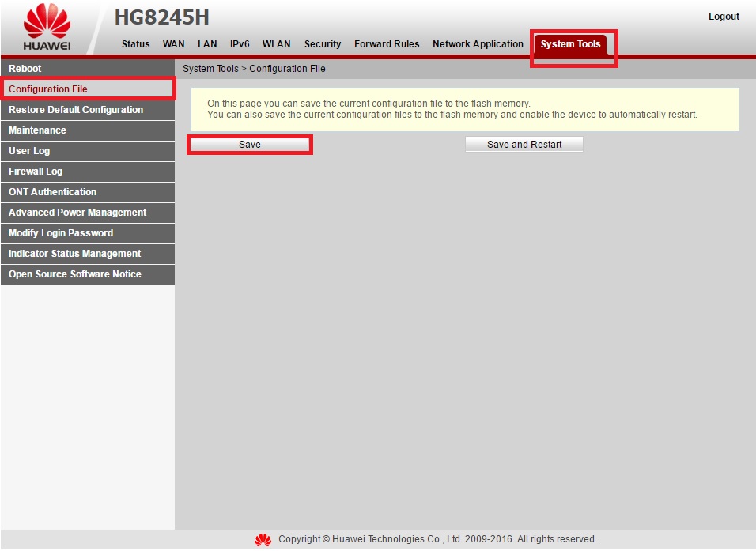The width and height of the screenshot is (756, 551).
Task: Click the Save button
Action: [250, 145]
